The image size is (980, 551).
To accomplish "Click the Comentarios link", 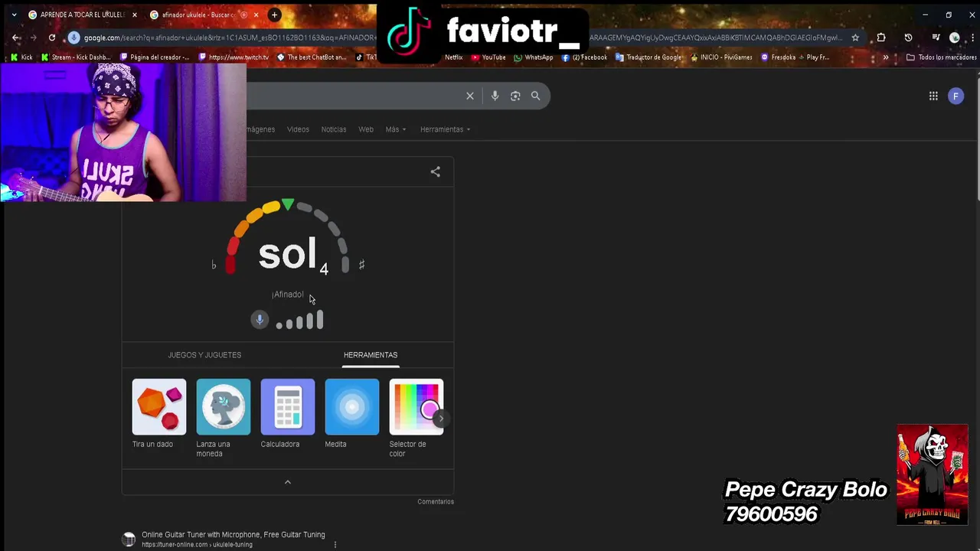I will (436, 502).
